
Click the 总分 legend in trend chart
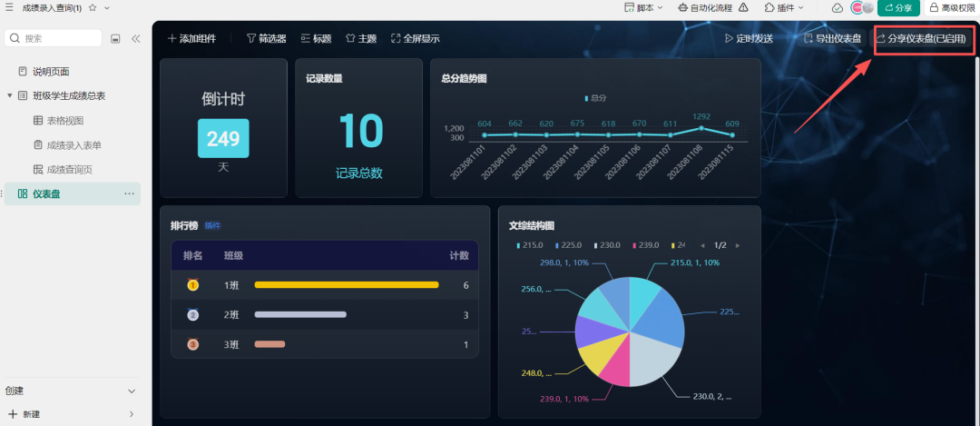coord(595,98)
